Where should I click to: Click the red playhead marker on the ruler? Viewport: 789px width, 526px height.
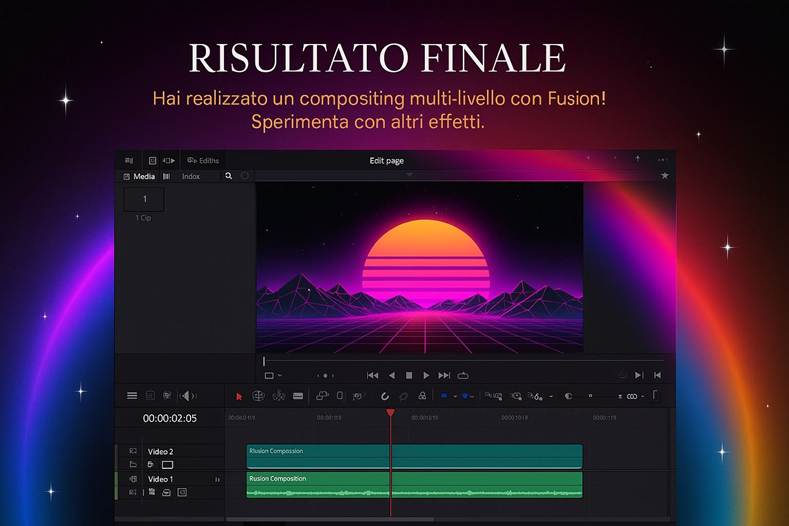click(x=390, y=413)
